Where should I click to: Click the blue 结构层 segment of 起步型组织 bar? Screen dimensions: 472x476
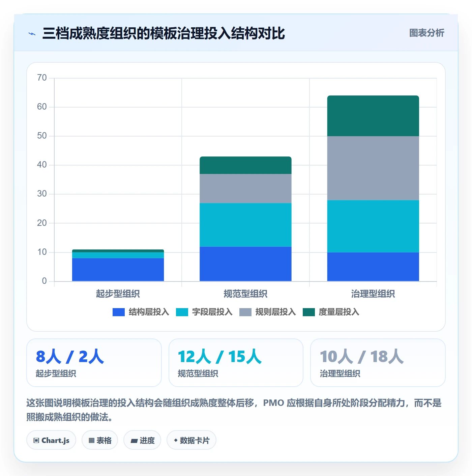coord(118,270)
